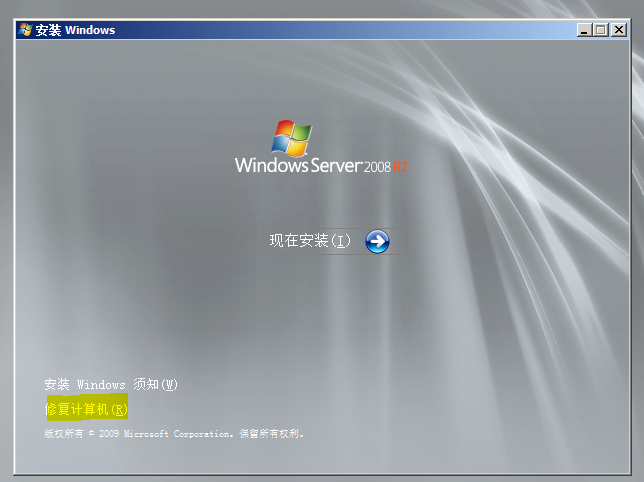Open 修复计算机(R) repair computer link

point(86,409)
